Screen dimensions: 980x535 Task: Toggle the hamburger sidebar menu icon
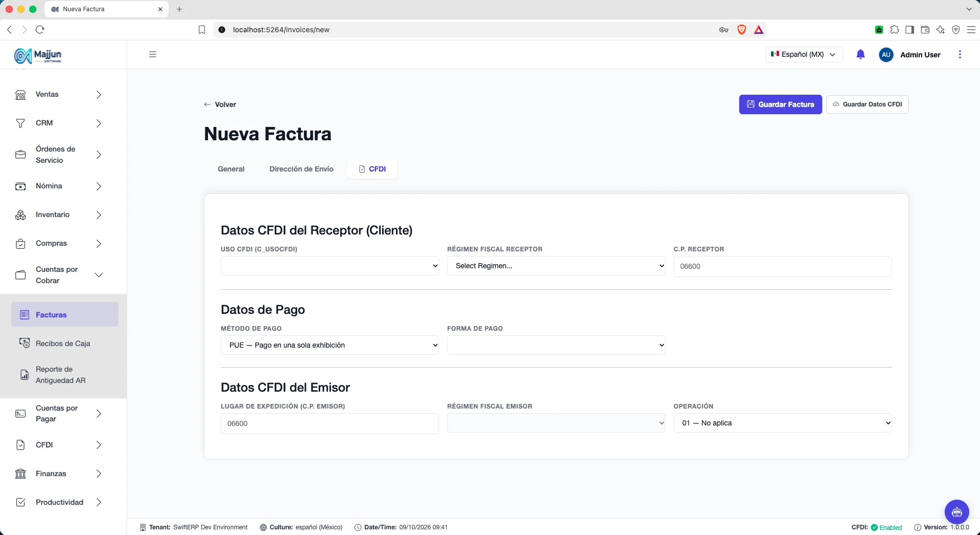(x=153, y=54)
